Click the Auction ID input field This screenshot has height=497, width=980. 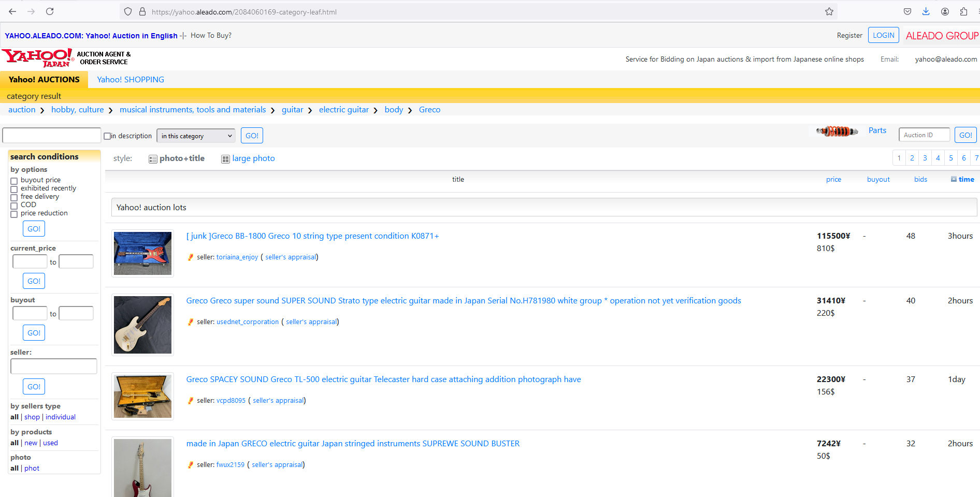pos(925,135)
